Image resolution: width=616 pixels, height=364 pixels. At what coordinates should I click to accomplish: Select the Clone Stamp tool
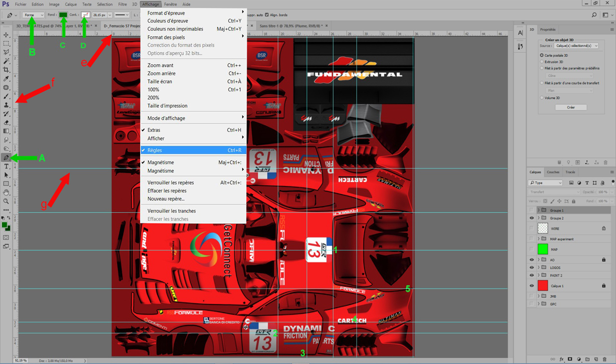tap(6, 105)
